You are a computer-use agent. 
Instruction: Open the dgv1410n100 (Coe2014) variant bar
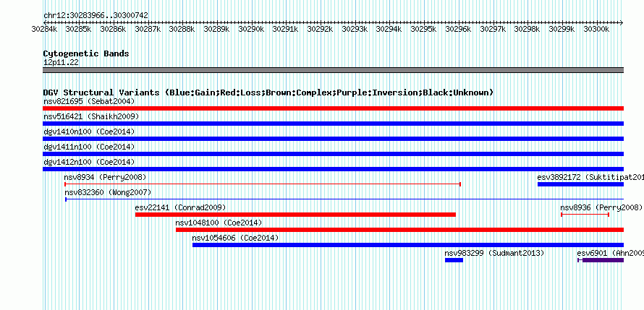click(333, 139)
